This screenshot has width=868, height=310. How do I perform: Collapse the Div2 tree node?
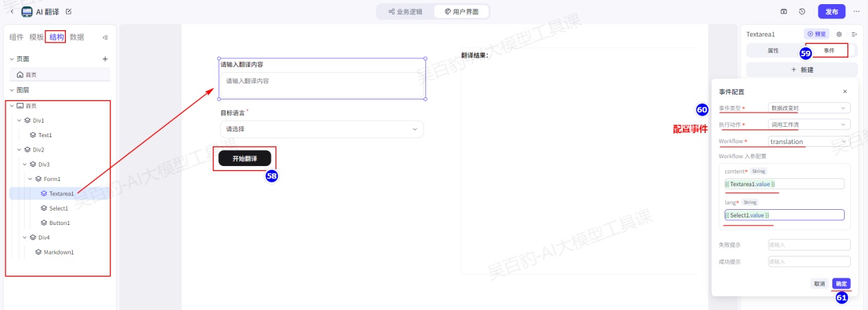19,150
